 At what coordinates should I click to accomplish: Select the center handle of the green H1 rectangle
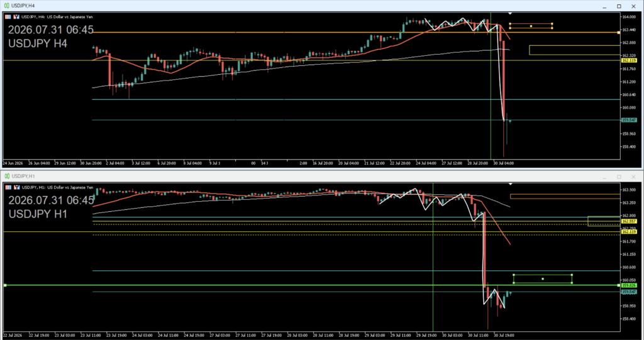pyautogui.click(x=543, y=279)
